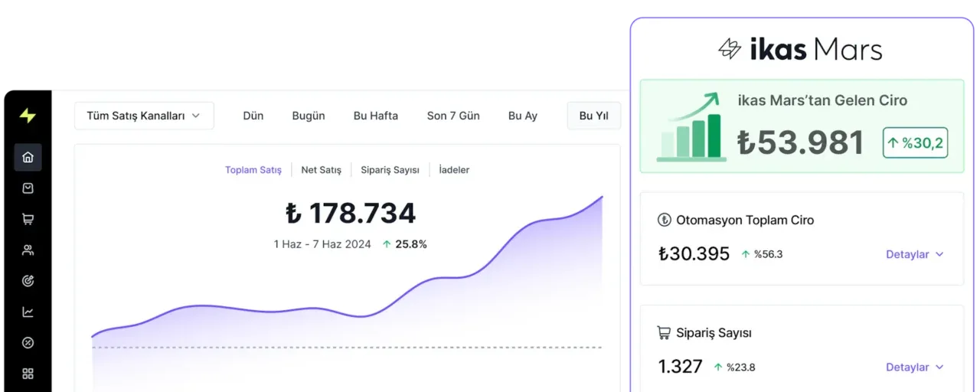Image resolution: width=980 pixels, height=392 pixels.
Task: Switch to the Toplam Satış chart tab
Action: click(x=253, y=170)
